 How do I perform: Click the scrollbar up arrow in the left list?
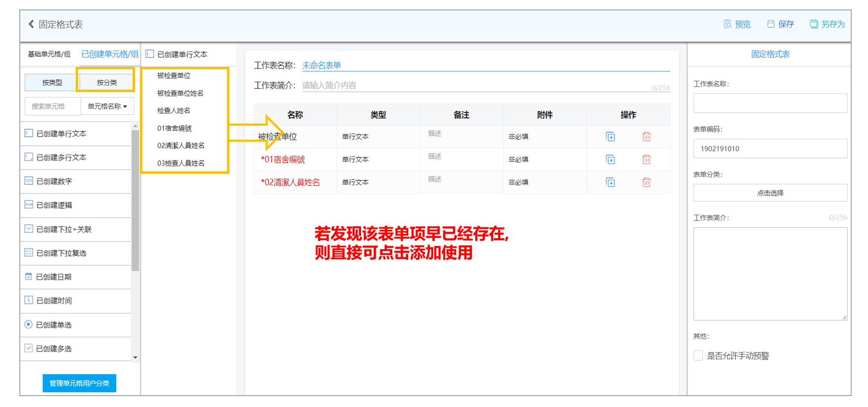pos(135,126)
